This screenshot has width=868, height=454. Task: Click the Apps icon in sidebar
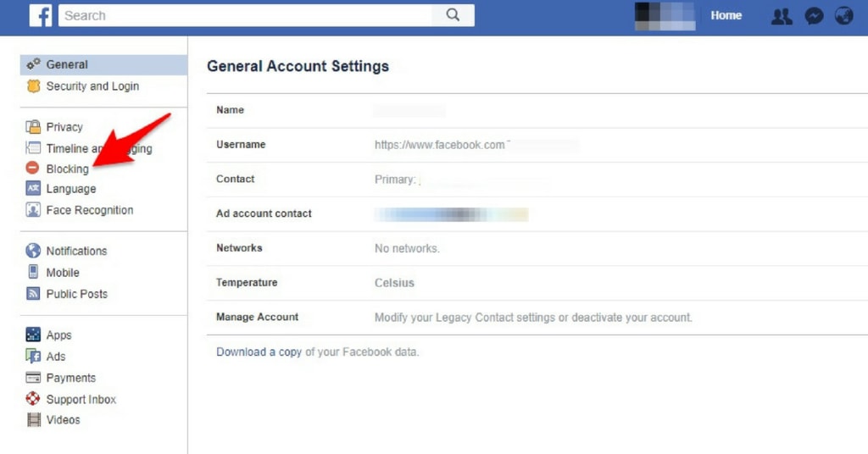click(33, 335)
